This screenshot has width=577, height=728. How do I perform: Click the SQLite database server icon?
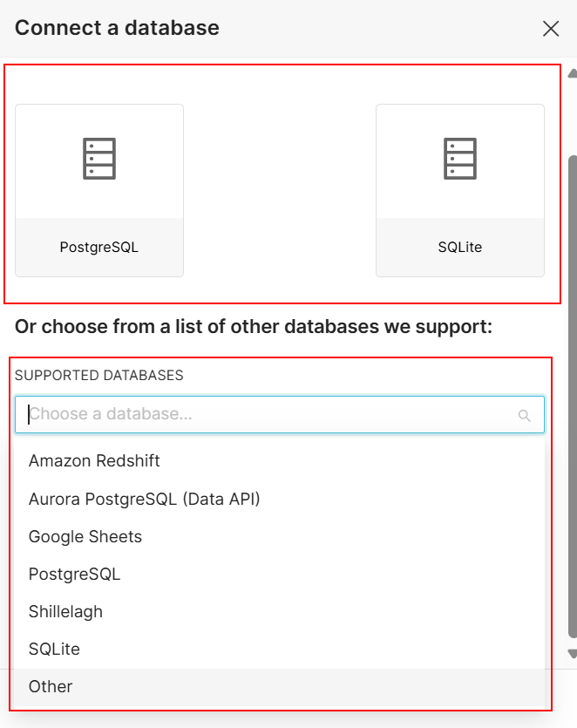click(x=459, y=159)
